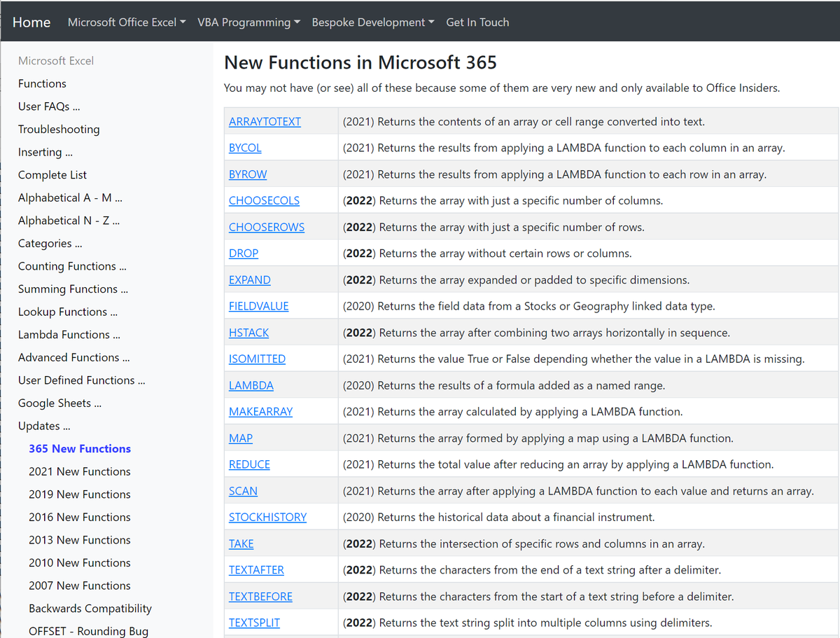The image size is (840, 638).
Task: Open Functions sidebar item
Action: click(x=42, y=83)
